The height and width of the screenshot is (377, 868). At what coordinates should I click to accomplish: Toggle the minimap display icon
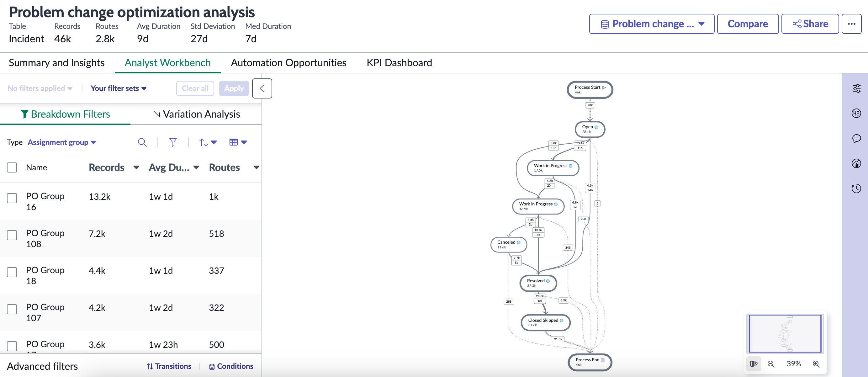(754, 364)
